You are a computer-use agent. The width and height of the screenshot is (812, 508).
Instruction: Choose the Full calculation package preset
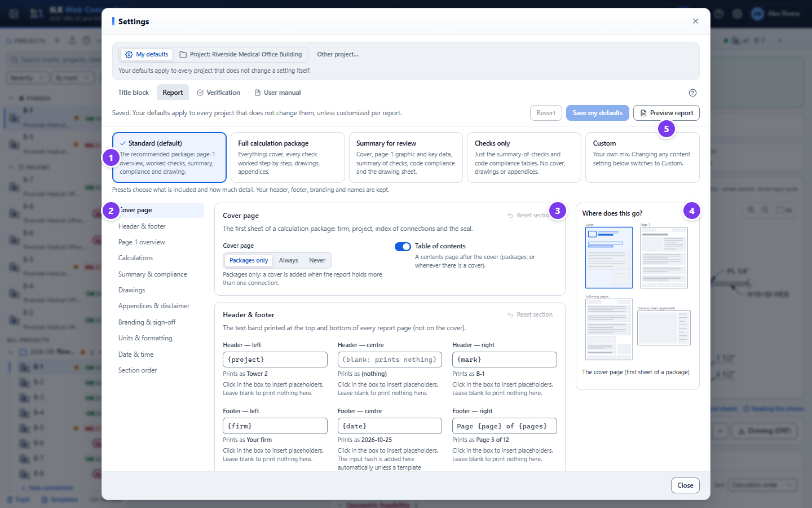click(288, 157)
